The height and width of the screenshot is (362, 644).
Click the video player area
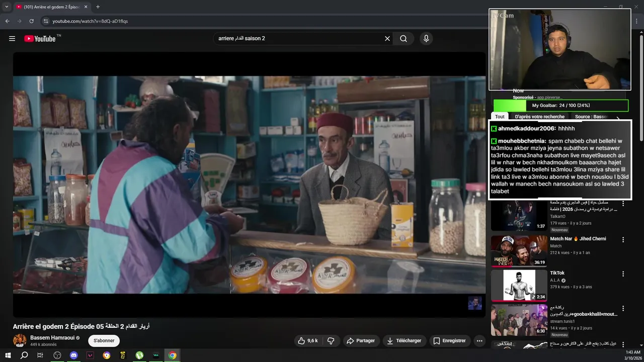tap(249, 185)
